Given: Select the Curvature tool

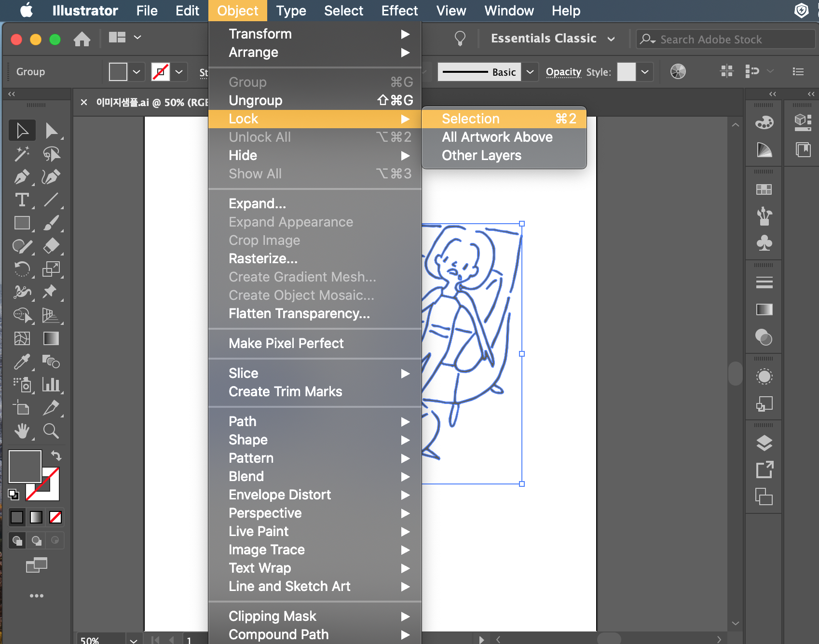Looking at the screenshot, I should [51, 177].
